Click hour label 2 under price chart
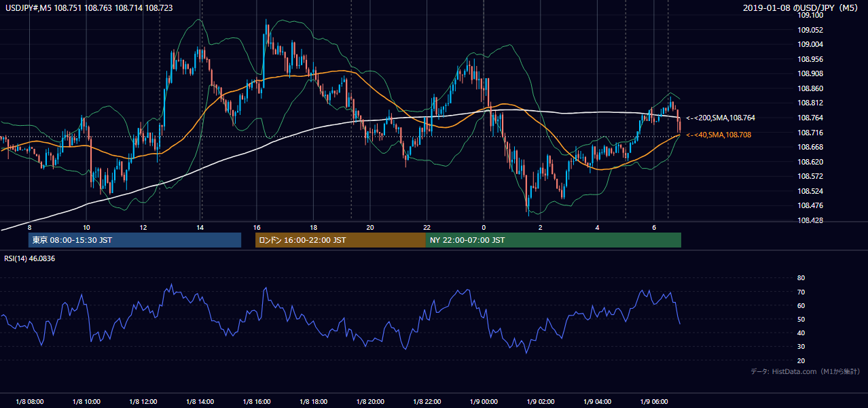The height and width of the screenshot is (408, 868). coord(540,227)
